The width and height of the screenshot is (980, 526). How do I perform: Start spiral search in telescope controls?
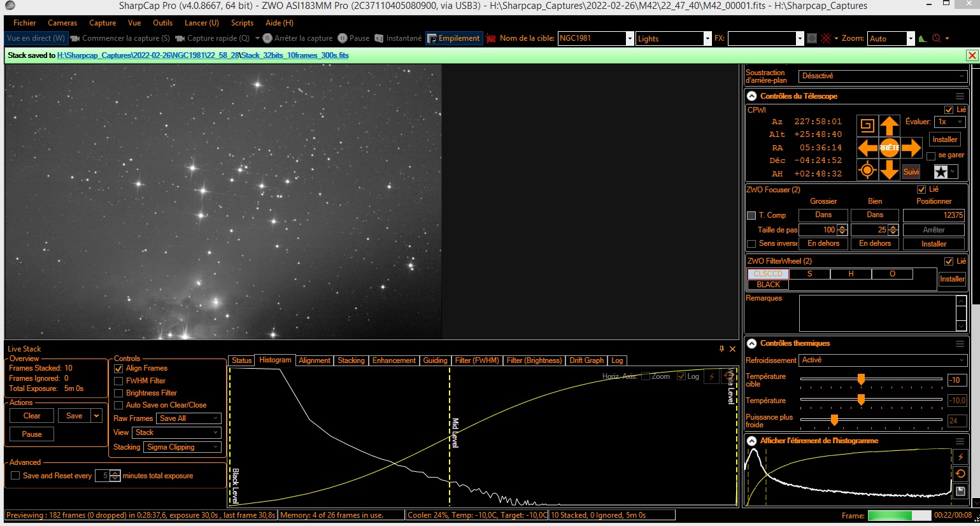click(x=867, y=125)
